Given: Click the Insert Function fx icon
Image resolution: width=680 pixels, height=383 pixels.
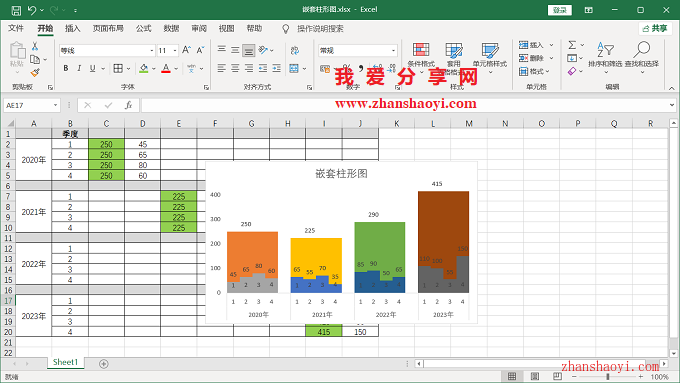Looking at the screenshot, I should 128,105.
